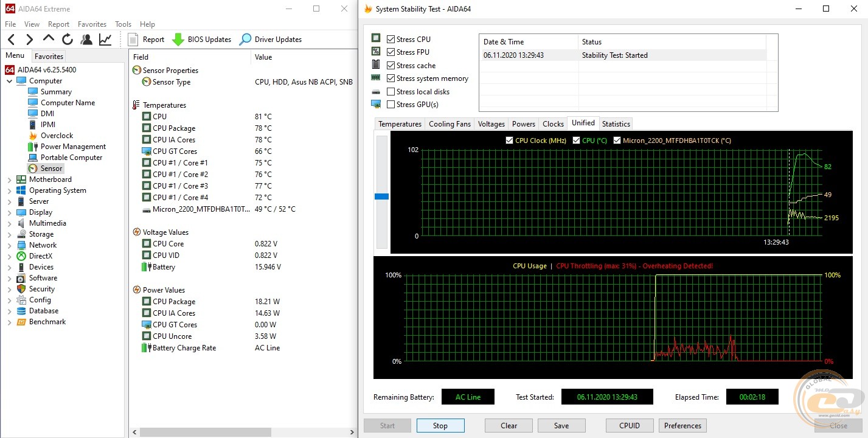The image size is (868, 438).
Task: Expand the Server tree node
Action: tap(9, 201)
